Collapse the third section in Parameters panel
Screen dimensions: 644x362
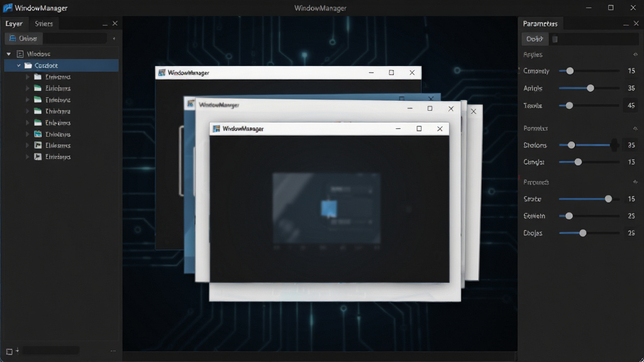coord(635,182)
